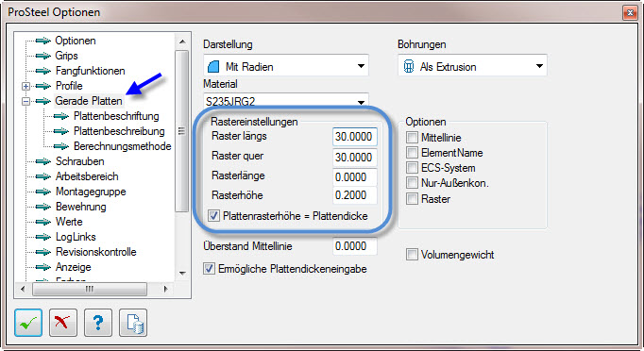Toggle Mittellinie option checkbox

click(412, 137)
